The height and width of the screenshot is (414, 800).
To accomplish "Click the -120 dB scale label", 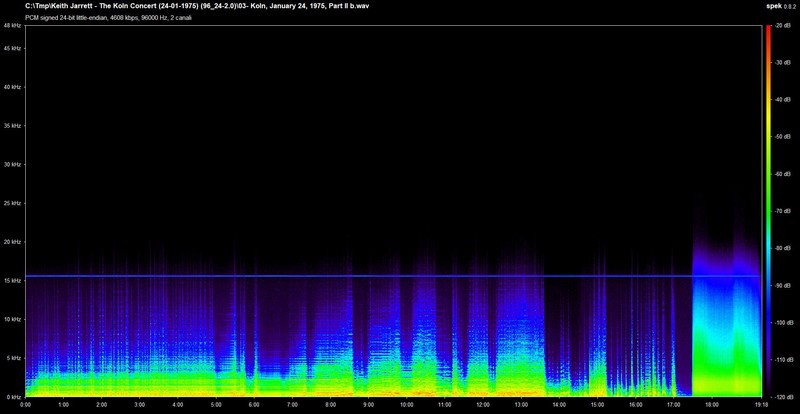I will [x=783, y=397].
